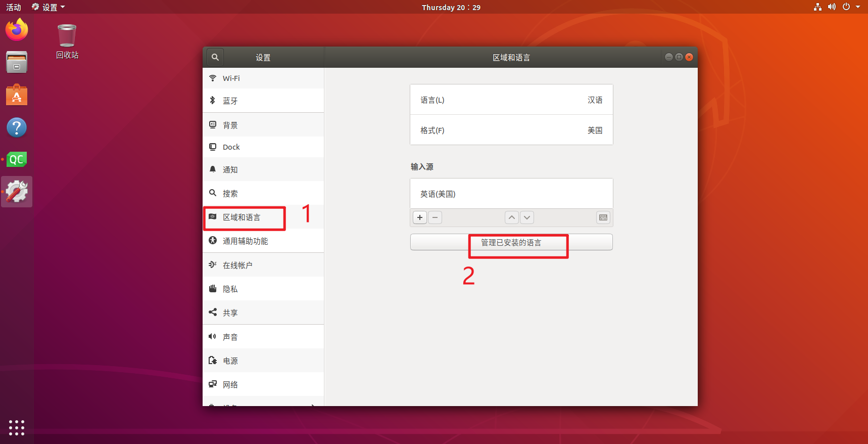Maximize the settings window

click(x=679, y=57)
